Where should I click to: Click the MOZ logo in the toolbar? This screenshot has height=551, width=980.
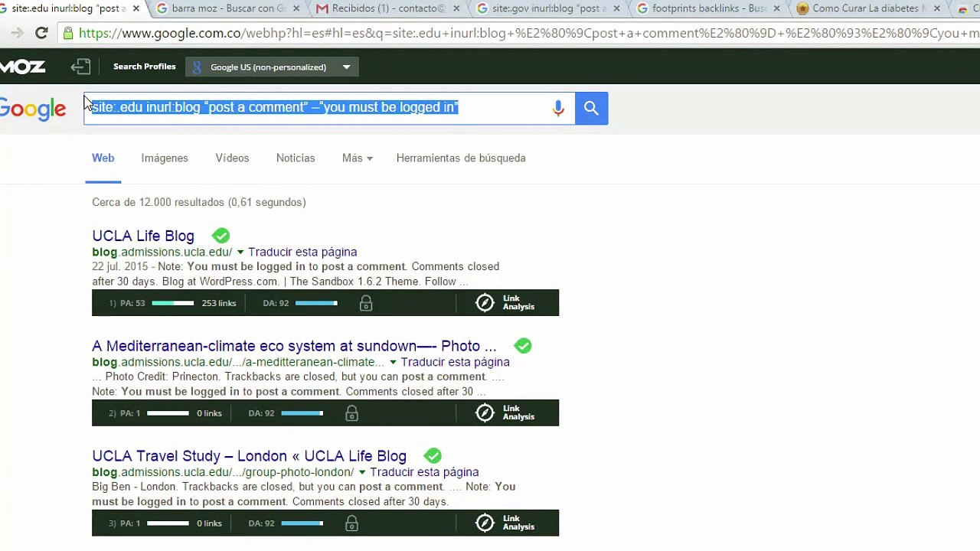[x=22, y=67]
